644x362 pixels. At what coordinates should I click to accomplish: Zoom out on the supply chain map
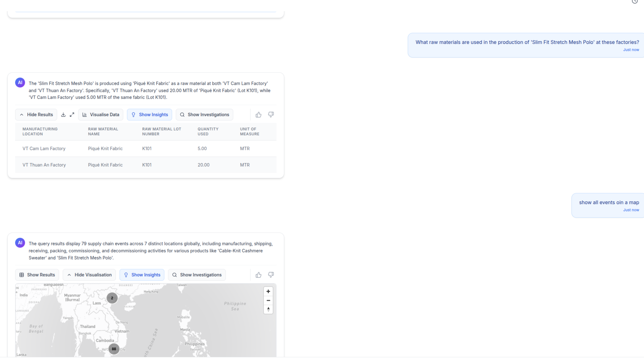click(268, 300)
